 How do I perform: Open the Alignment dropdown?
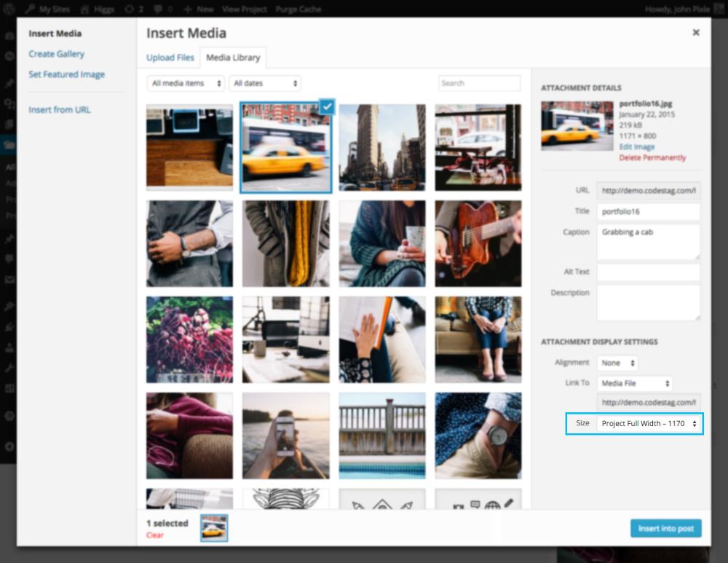617,363
